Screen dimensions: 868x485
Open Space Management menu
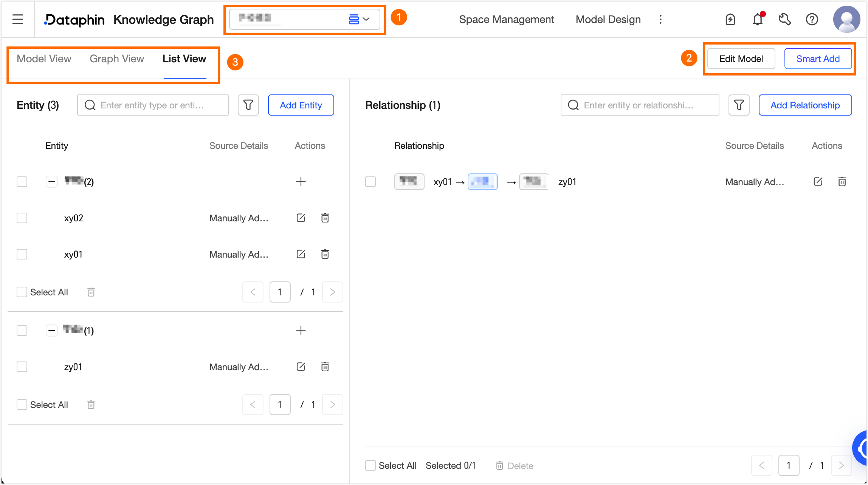(x=507, y=19)
